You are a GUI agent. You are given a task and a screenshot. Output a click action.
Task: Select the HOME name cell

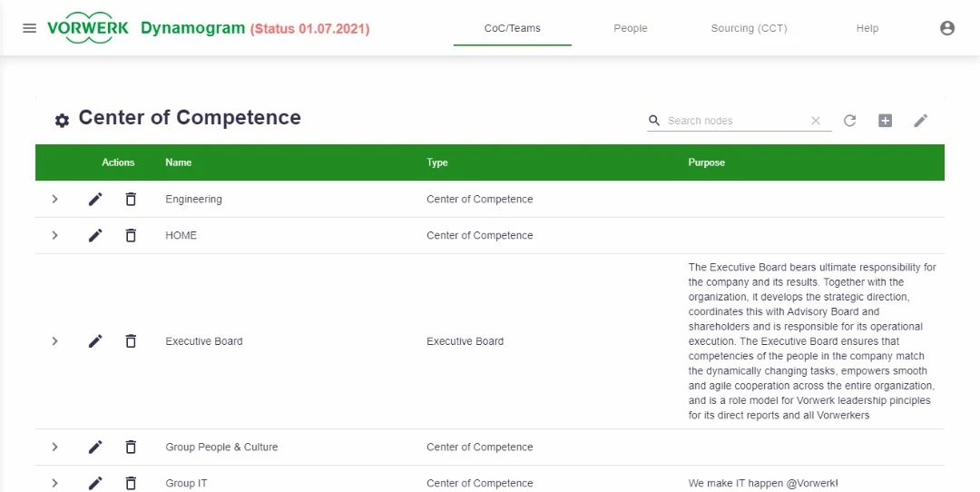(181, 236)
